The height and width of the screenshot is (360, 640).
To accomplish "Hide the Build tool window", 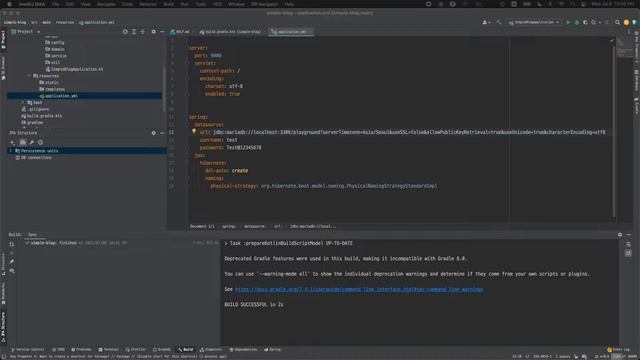I will click(628, 235).
